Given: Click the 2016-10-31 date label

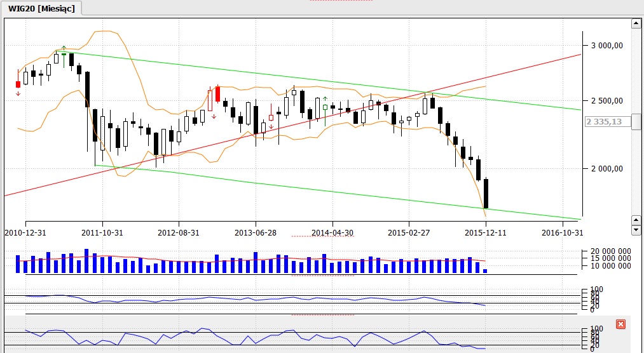Looking at the screenshot, I should (562, 233).
